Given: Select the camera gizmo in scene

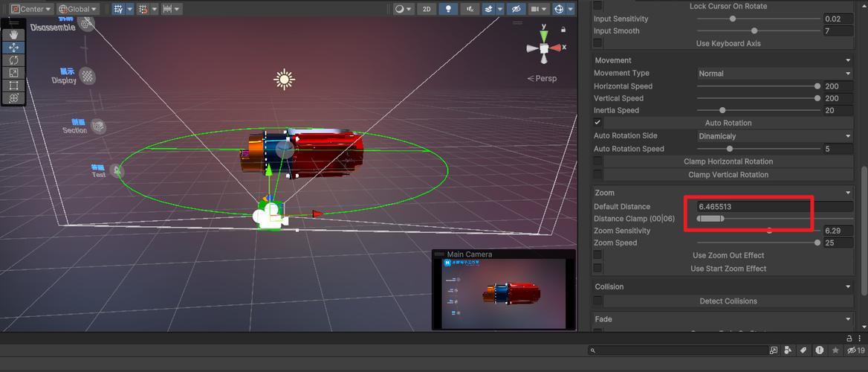Looking at the screenshot, I should pos(271,216).
